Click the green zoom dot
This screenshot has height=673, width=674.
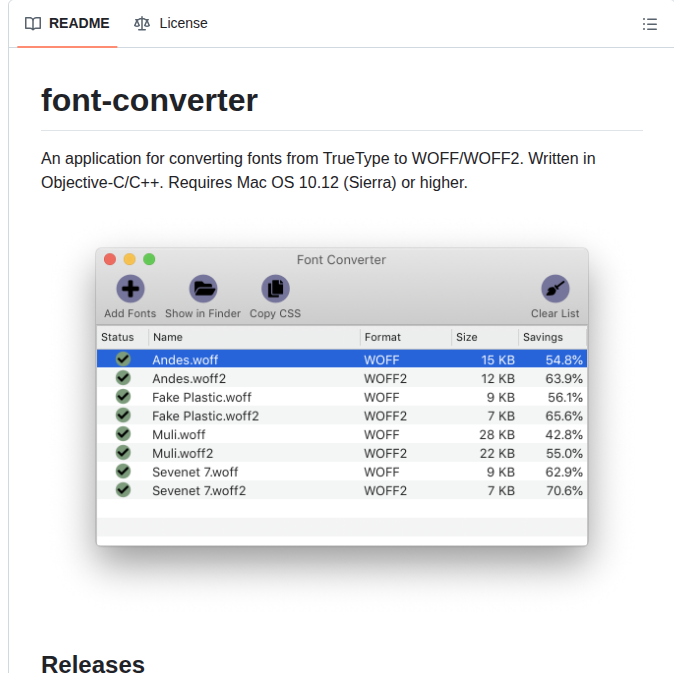(x=149, y=259)
